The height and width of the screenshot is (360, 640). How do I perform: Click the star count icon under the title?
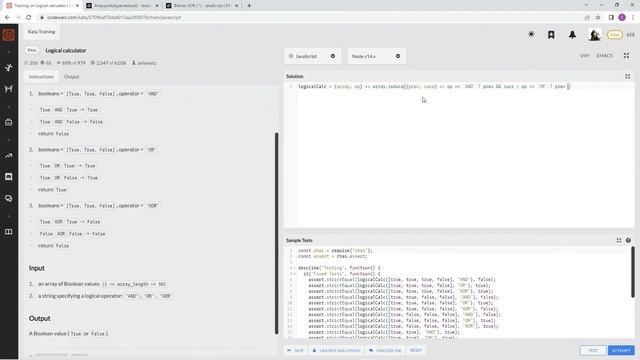[26, 63]
